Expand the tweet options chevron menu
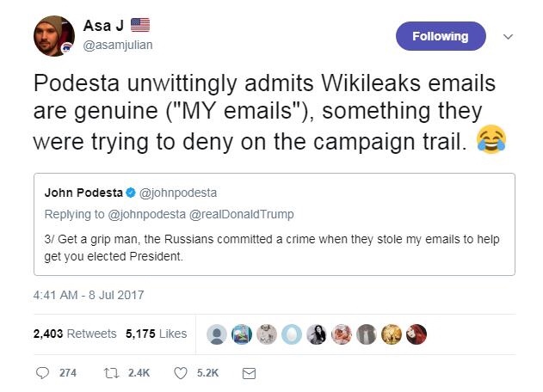 tap(508, 37)
